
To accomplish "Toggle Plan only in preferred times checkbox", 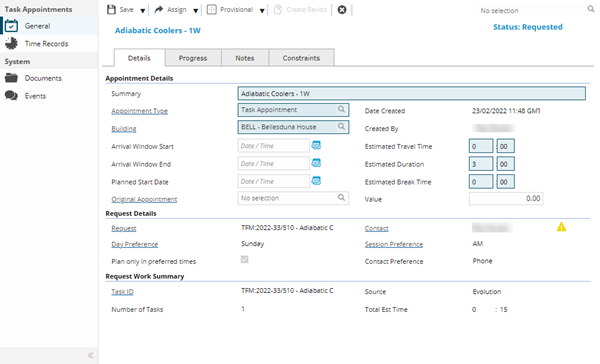I will coord(245,260).
